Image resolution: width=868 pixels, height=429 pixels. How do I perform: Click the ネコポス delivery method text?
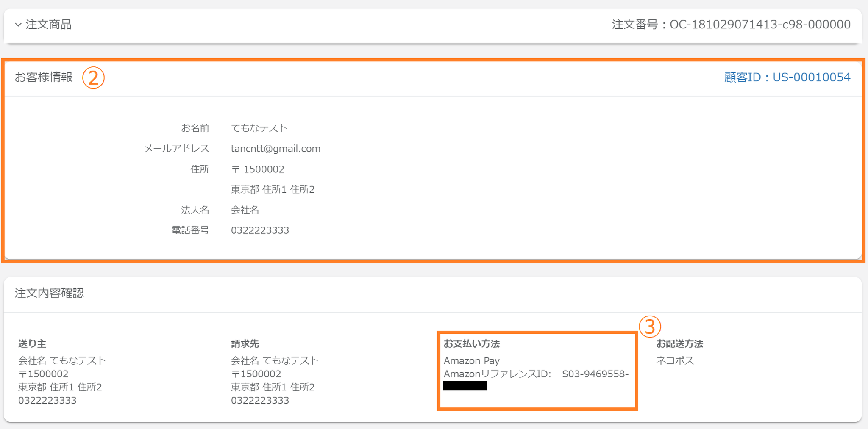[675, 361]
